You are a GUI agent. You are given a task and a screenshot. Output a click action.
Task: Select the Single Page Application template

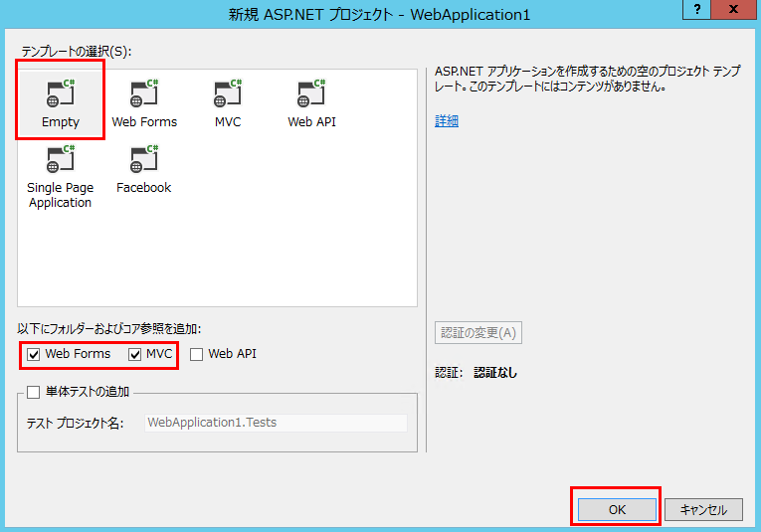(60, 177)
